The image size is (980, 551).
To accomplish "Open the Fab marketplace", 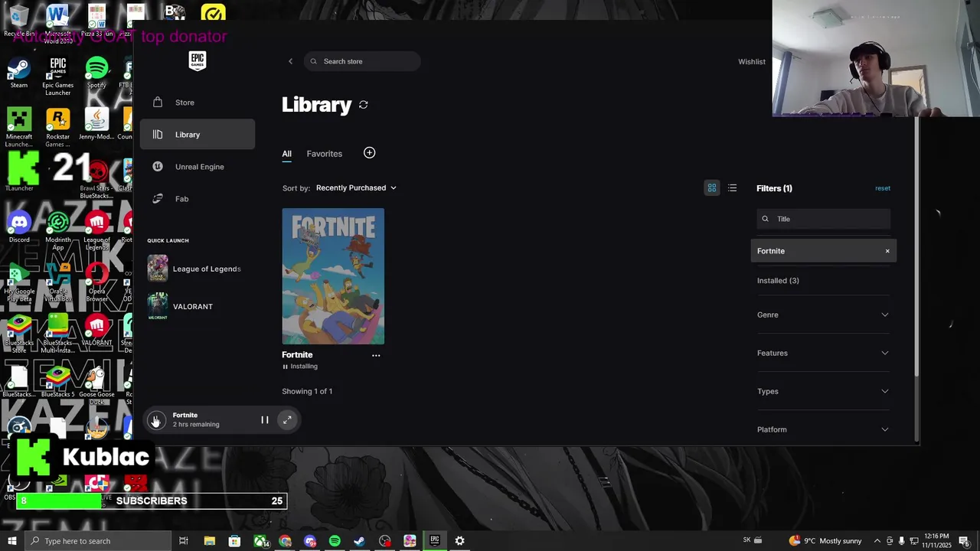I will (x=198, y=199).
